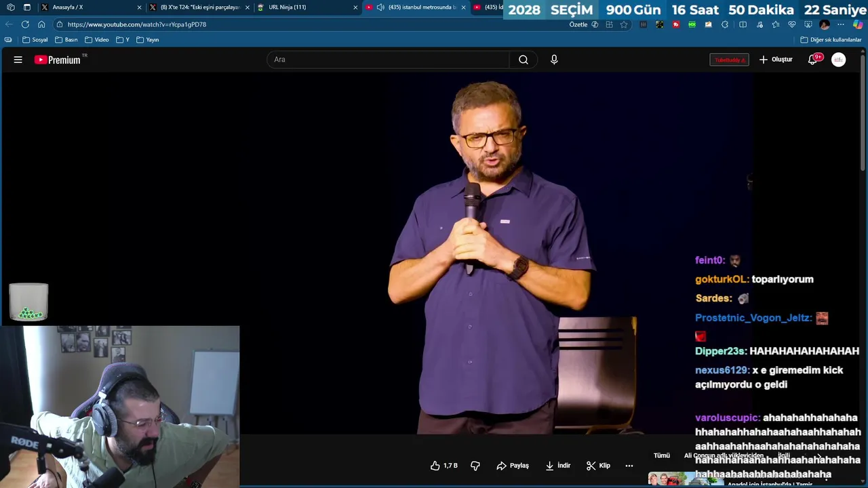Open the YouTube account avatar menu

839,60
